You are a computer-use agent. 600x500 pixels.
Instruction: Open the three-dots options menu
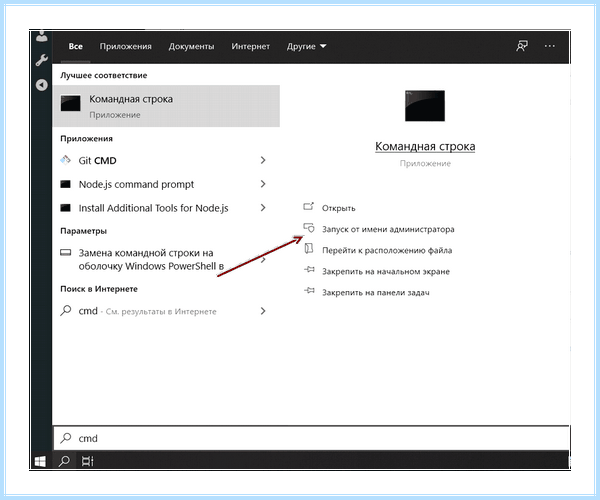pos(549,46)
